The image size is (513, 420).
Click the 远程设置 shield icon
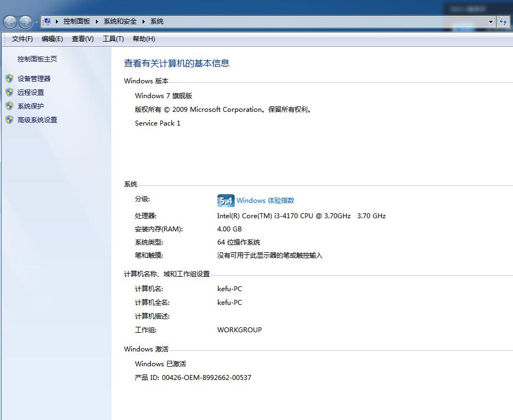tap(10, 92)
